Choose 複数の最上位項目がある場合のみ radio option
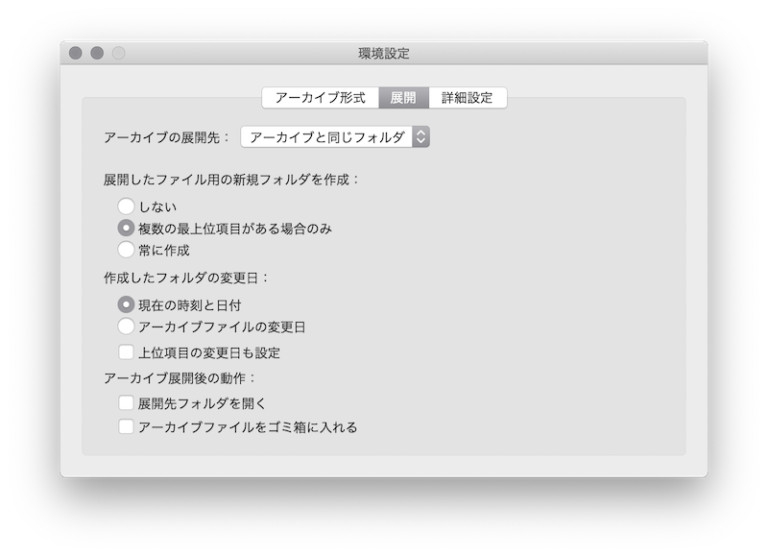 click(126, 228)
